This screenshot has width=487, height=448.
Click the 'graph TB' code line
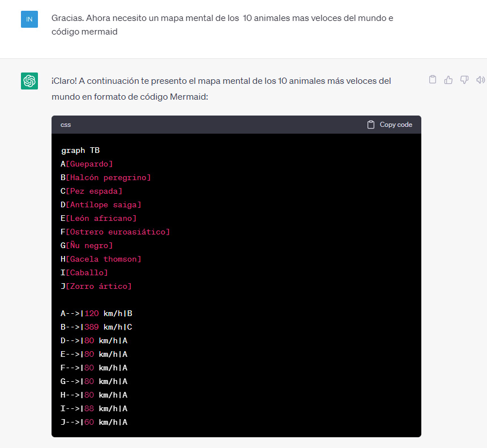pos(80,150)
